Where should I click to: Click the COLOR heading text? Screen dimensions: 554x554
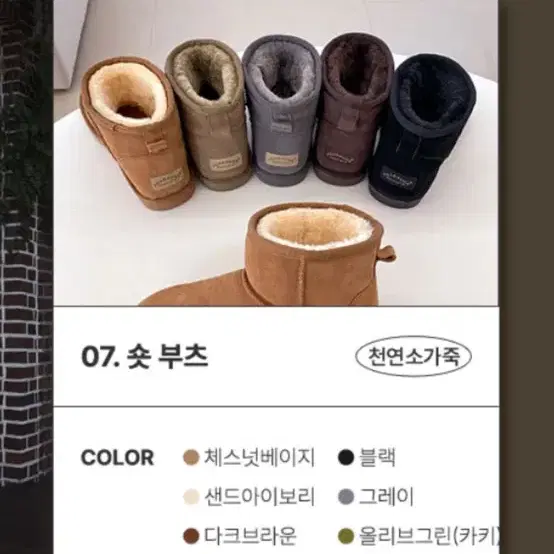(x=118, y=458)
